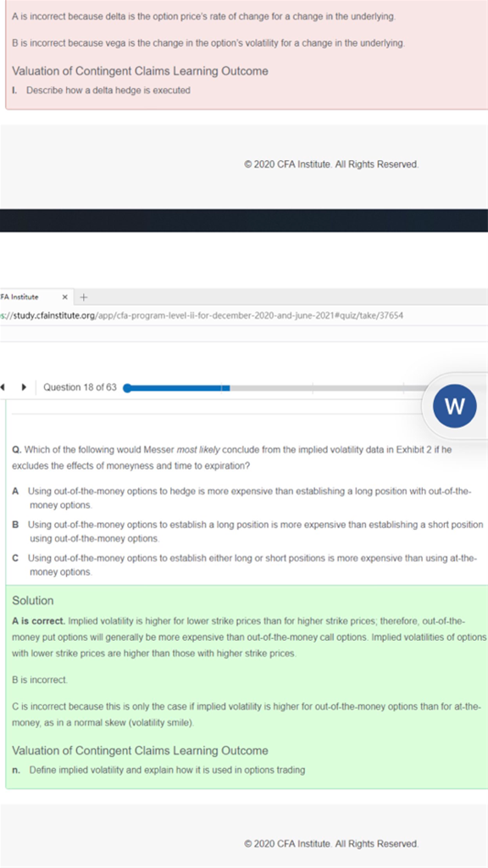Click the bottom 2020 CFA Institute copyright
The image size is (488, 868).
coord(331,843)
